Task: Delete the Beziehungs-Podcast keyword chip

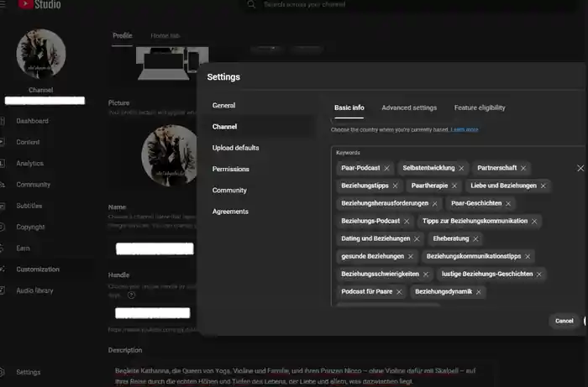Action: click(x=407, y=222)
